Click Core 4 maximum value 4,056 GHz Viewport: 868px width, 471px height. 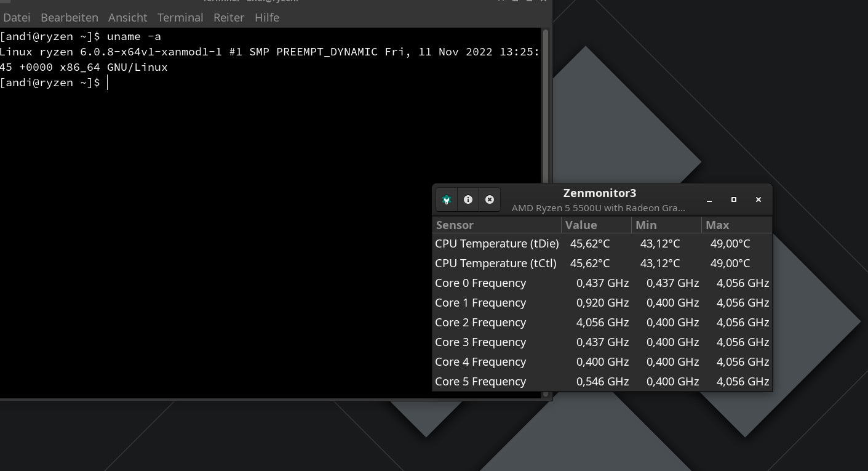[x=743, y=362]
